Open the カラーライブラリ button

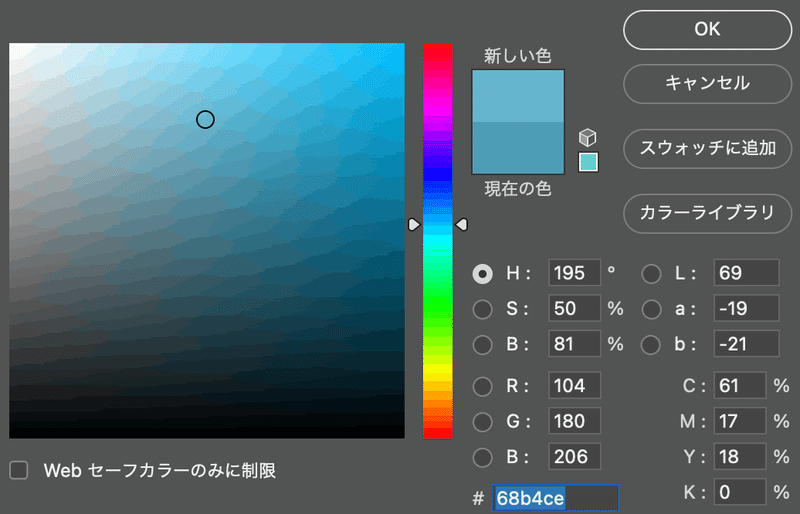point(707,213)
